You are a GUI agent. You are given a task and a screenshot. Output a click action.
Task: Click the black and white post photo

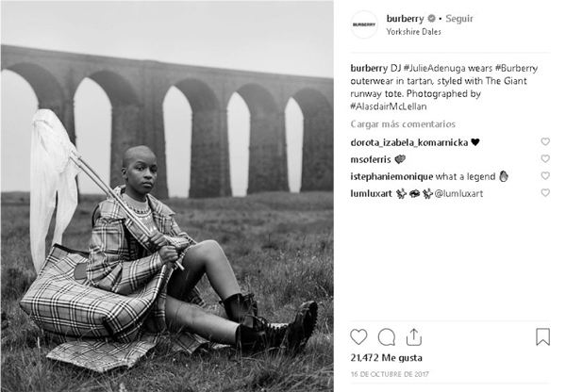point(167,196)
